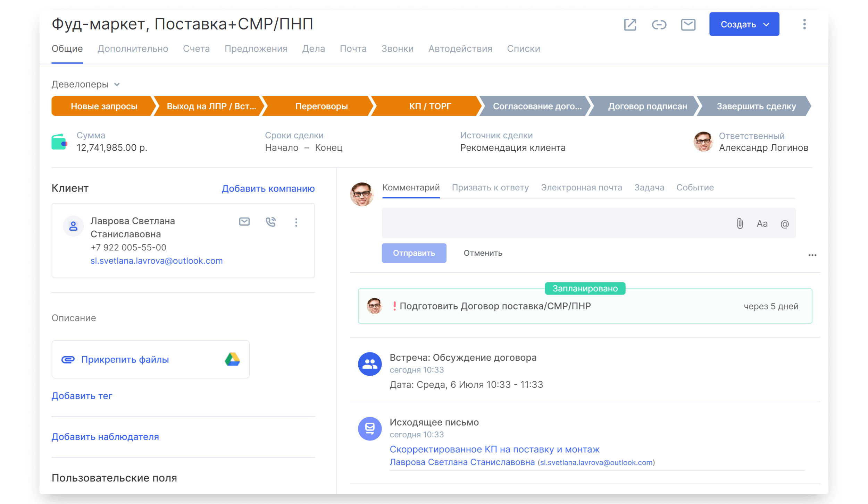Open the Скорректированное КП email link

click(494, 450)
